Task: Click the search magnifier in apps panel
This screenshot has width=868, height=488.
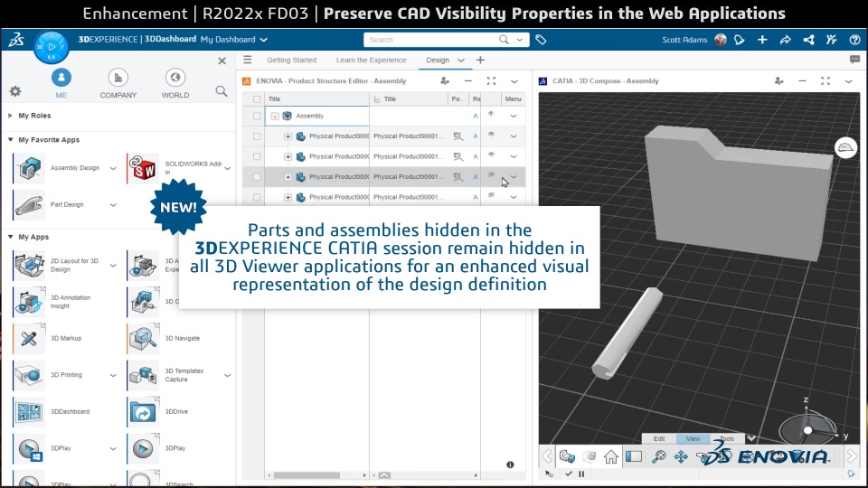Action: 222,91
